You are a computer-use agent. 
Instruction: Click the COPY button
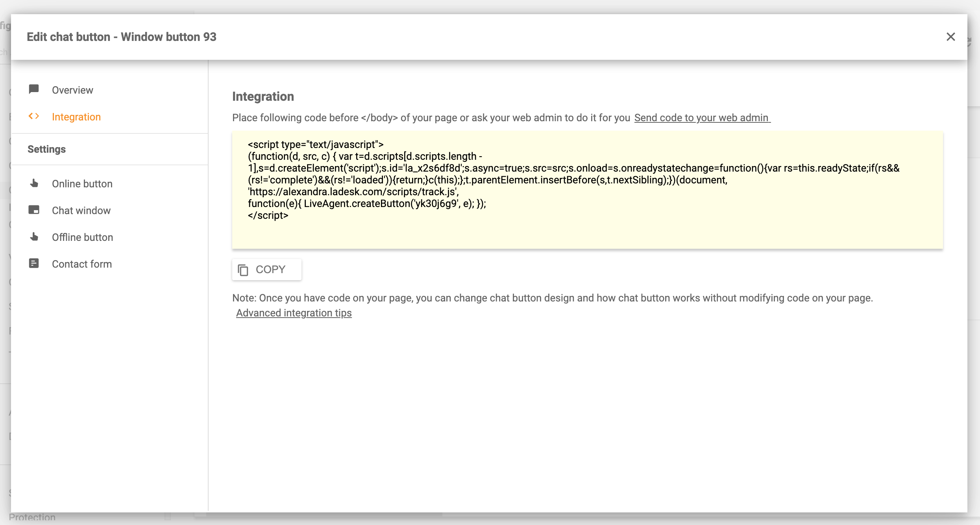(x=266, y=269)
